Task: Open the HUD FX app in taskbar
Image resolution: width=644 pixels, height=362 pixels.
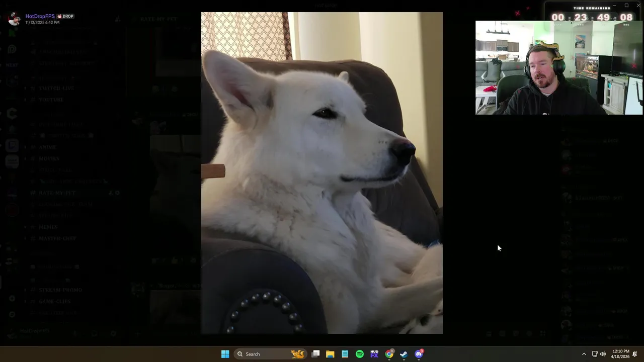Action: pos(374,354)
